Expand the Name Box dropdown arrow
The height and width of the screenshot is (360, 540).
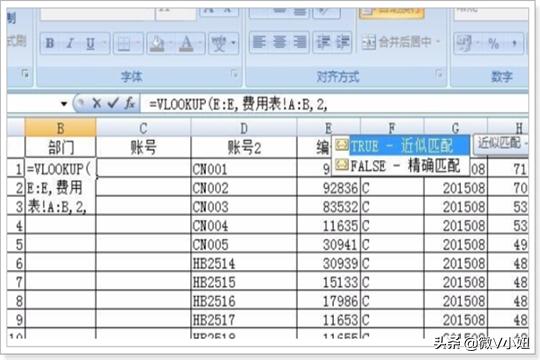tap(64, 104)
